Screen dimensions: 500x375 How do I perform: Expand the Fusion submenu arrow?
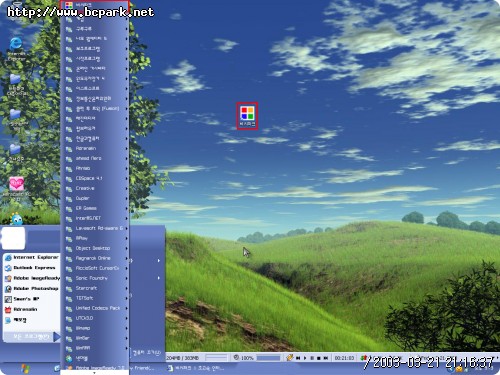[x=127, y=109]
